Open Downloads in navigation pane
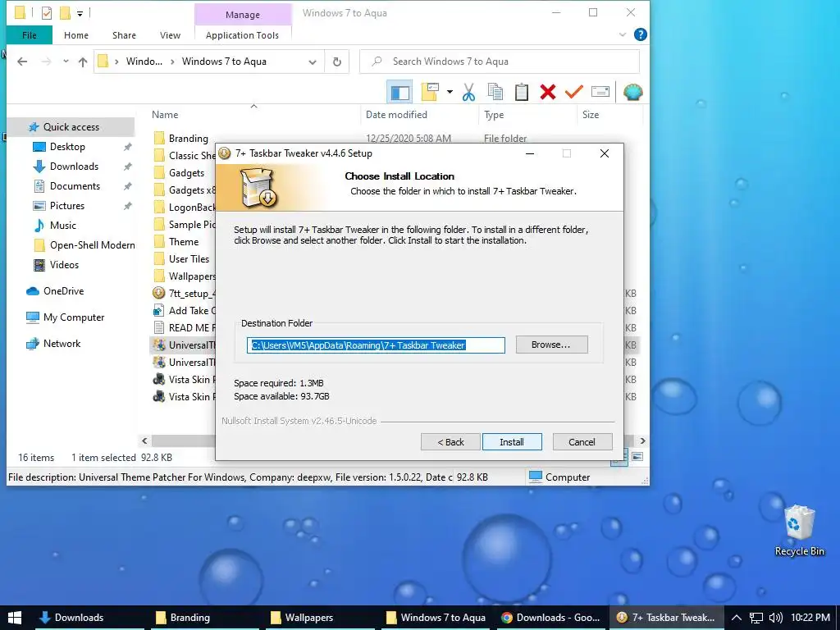The width and height of the screenshot is (840, 630). (74, 167)
